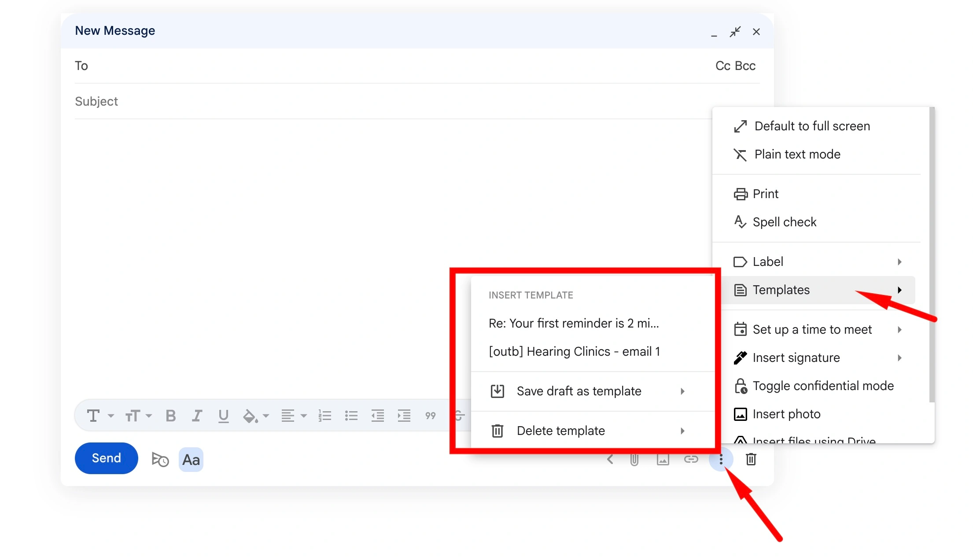Open schedule send icon
This screenshot has height=560, width=973.
[160, 459]
